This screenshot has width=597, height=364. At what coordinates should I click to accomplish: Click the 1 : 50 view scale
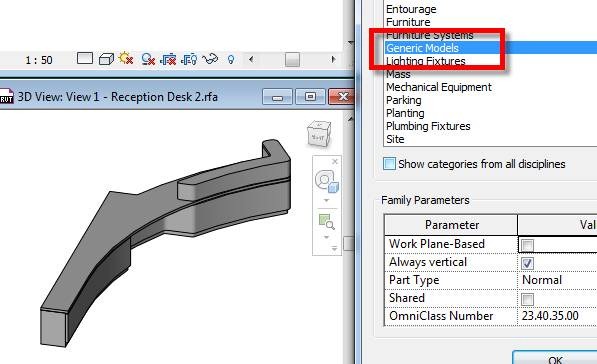[38, 60]
